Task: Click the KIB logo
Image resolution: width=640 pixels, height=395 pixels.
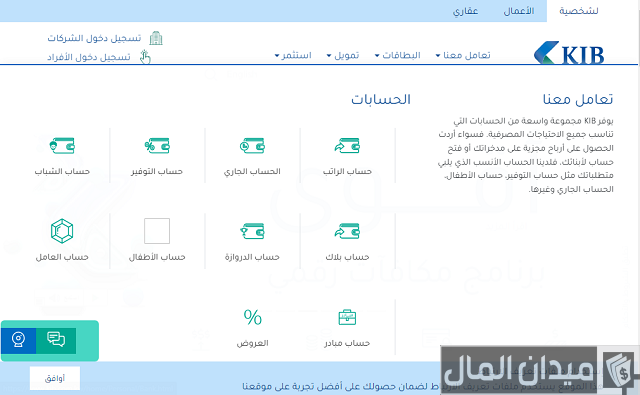Action: 569,53
